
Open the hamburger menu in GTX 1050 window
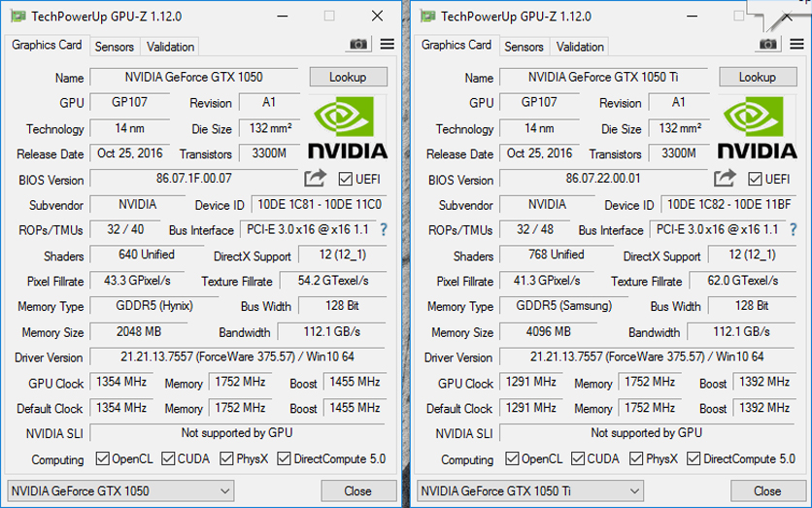(387, 45)
